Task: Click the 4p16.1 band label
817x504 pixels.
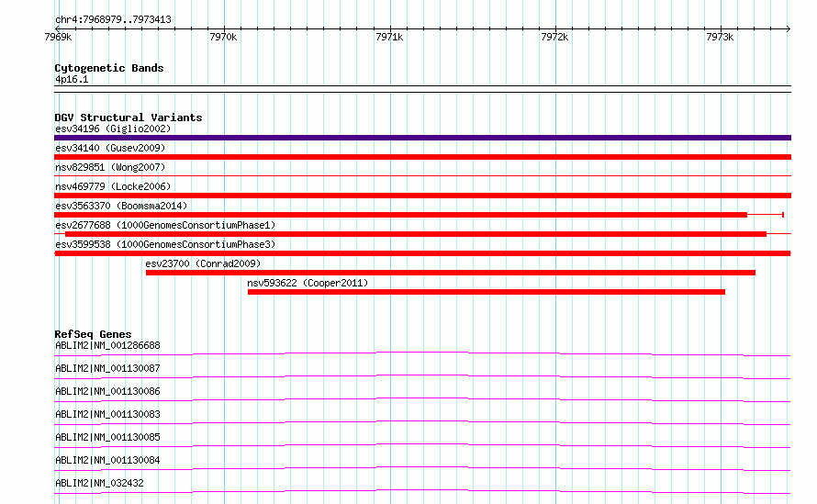Action: tap(72, 79)
